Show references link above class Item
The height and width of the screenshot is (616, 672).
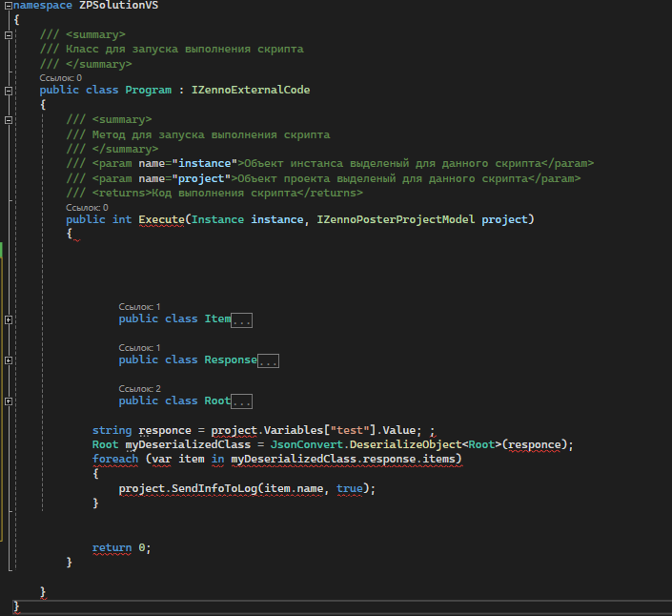click(139, 307)
